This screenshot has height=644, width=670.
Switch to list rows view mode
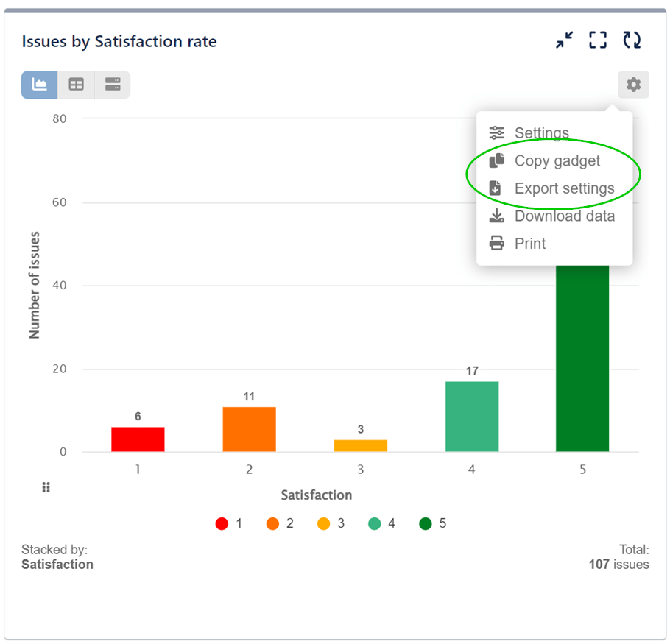(113, 85)
